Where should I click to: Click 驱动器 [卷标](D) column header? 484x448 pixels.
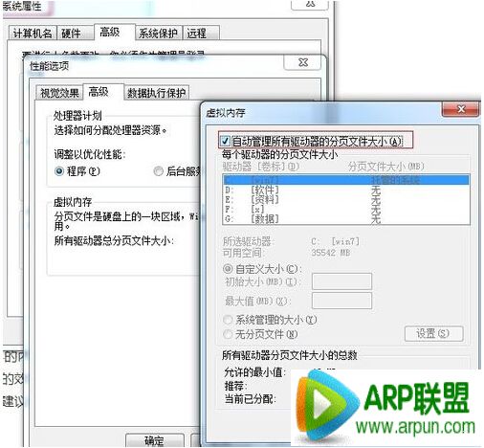click(x=261, y=167)
